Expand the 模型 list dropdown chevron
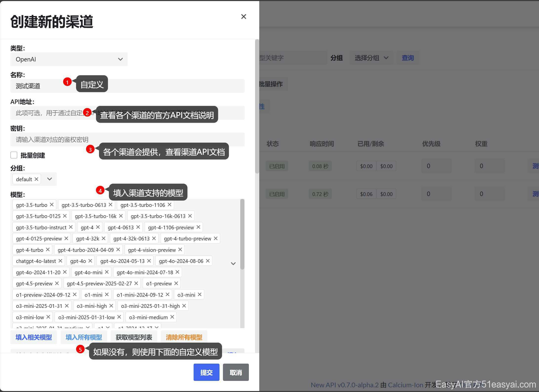 click(x=233, y=263)
